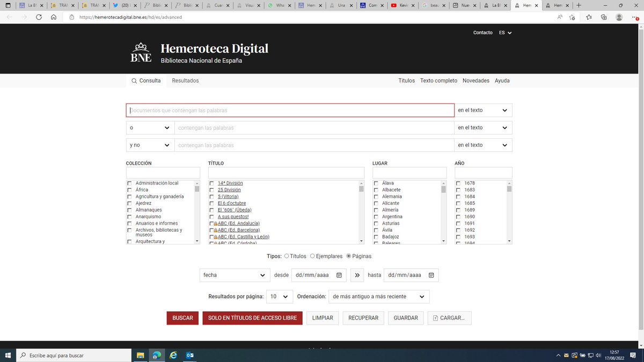The height and width of the screenshot is (362, 644).
Task: Click the lock icon next to ABC (Ed. Andalucía)
Action: (x=216, y=223)
